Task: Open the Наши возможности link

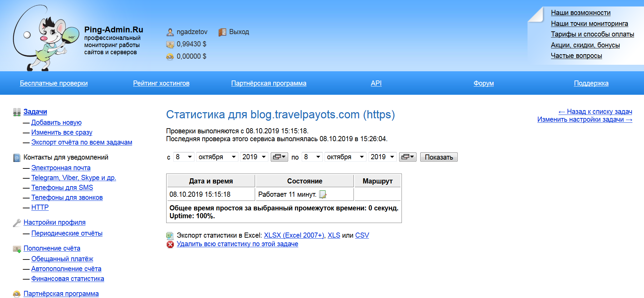Action: [x=581, y=13]
